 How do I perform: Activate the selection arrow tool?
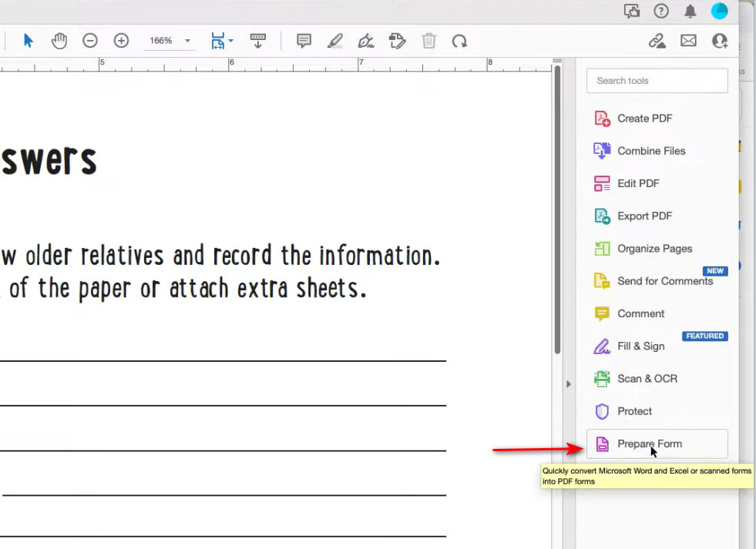28,40
